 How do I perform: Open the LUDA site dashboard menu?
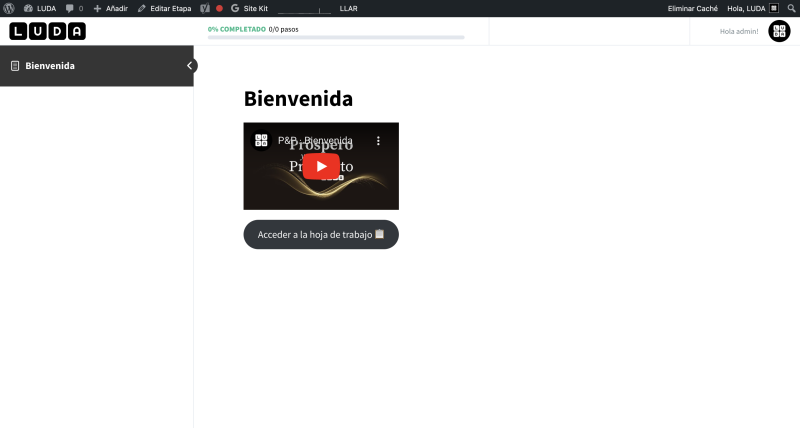pos(40,8)
